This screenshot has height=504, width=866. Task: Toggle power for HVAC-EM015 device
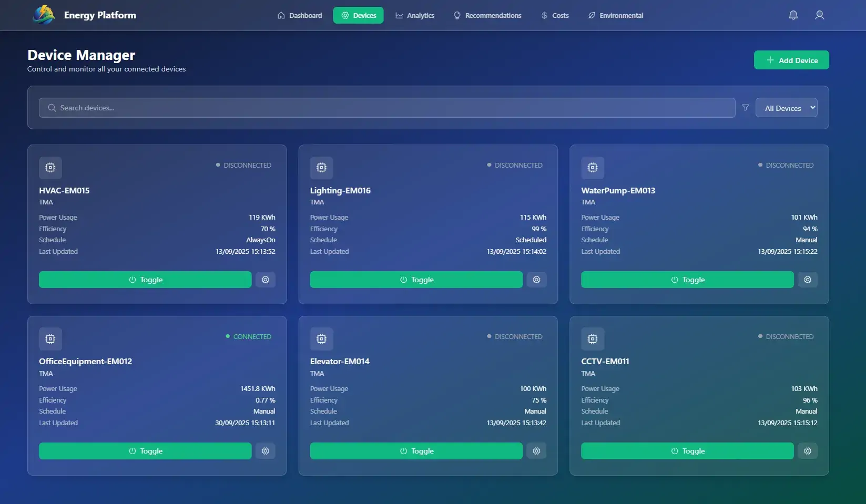pos(145,280)
